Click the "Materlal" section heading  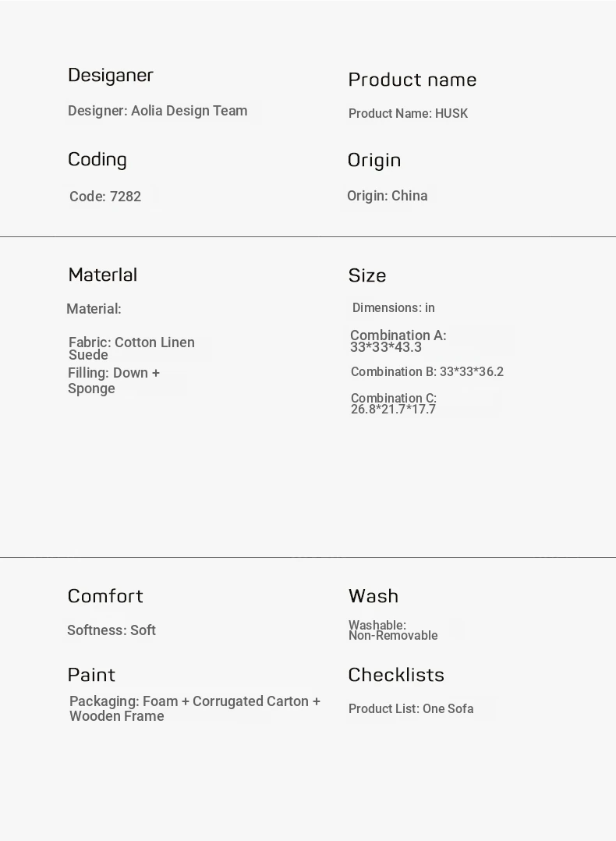103,275
